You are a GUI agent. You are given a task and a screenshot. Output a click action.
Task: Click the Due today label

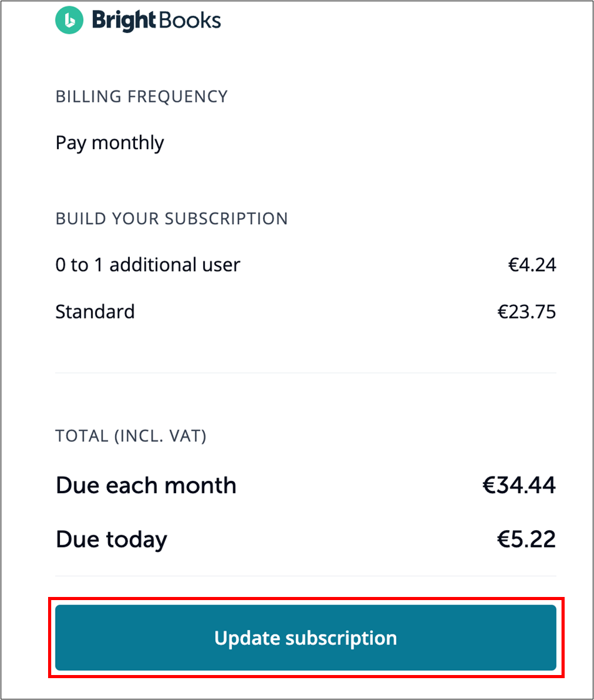tap(112, 540)
